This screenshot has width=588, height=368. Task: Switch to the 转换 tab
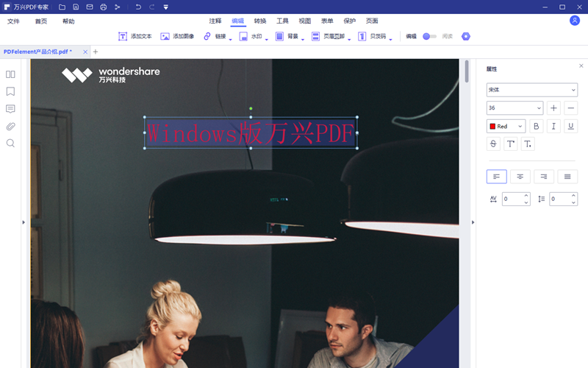tap(260, 21)
